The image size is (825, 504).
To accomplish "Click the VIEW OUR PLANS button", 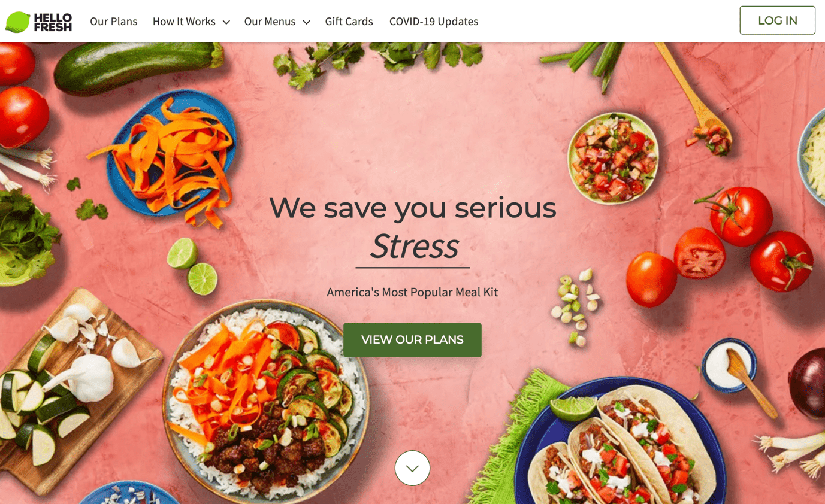I will coord(412,340).
